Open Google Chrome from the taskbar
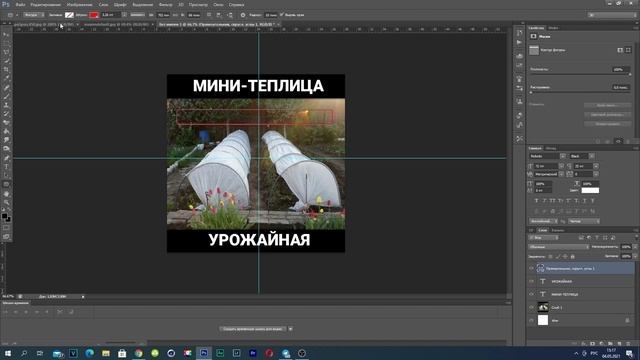 pyautogui.click(x=138, y=353)
